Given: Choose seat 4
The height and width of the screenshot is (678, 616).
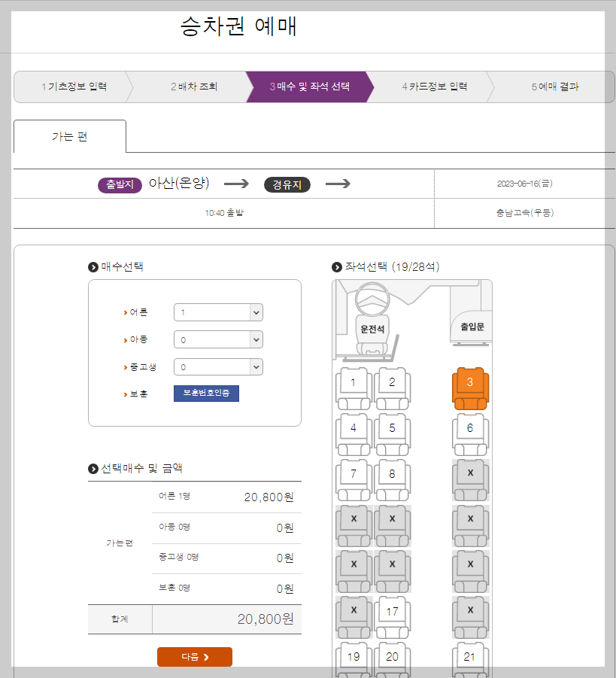Looking at the screenshot, I should [354, 434].
